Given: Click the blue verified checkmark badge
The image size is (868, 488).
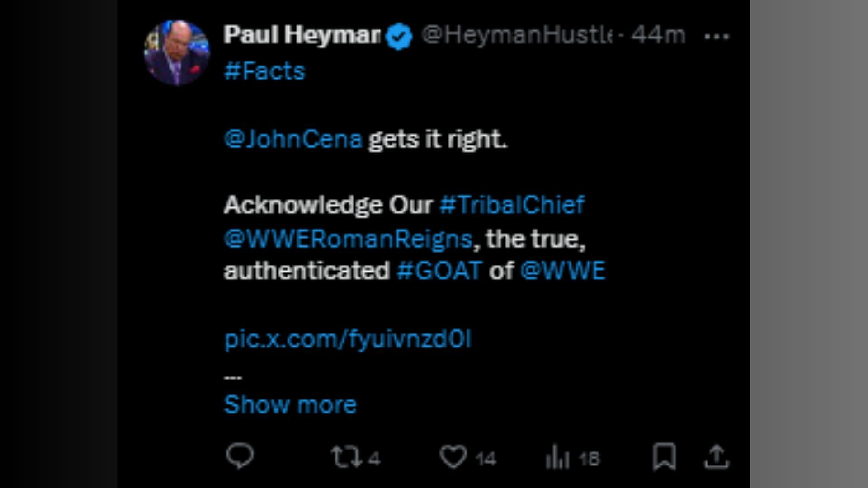Looking at the screenshot, I should pos(399,36).
